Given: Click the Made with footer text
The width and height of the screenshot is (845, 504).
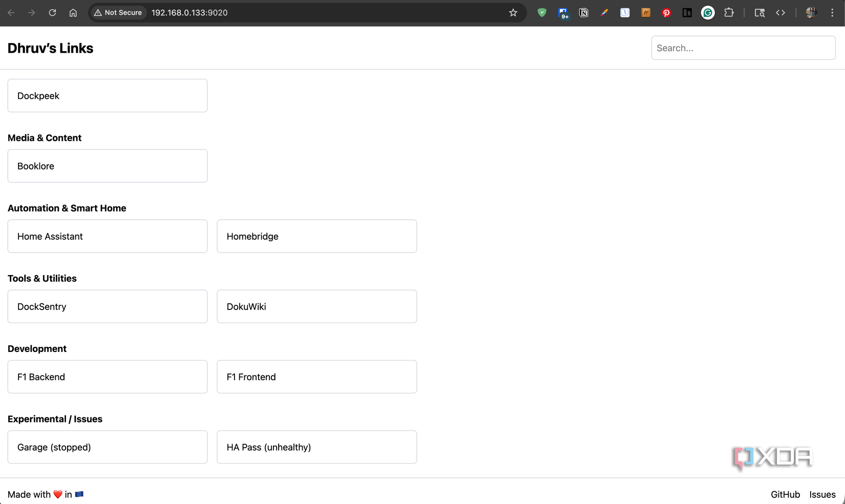Looking at the screenshot, I should coord(46,494).
